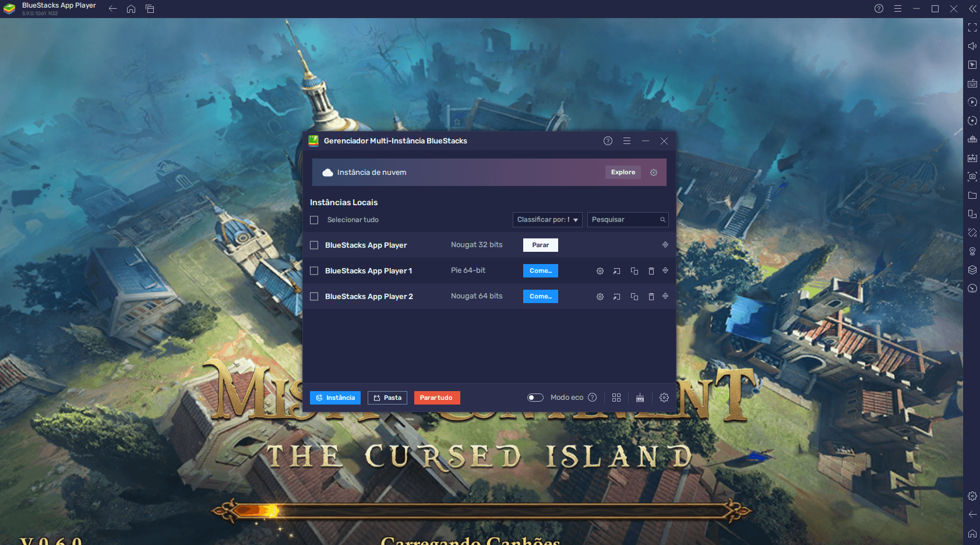Open the sync operations icon in sidebar
This screenshot has height=545, width=980.
click(x=972, y=121)
